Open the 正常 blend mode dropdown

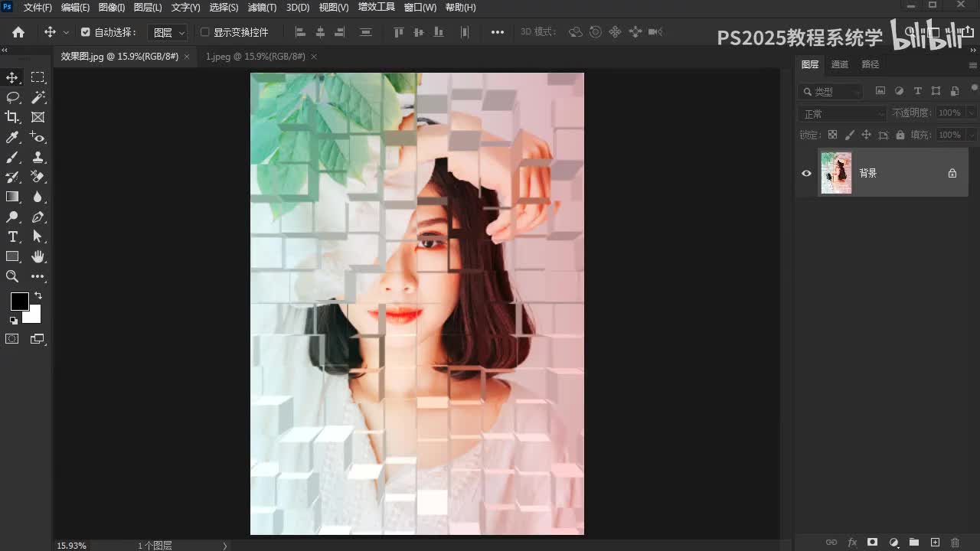click(x=842, y=113)
